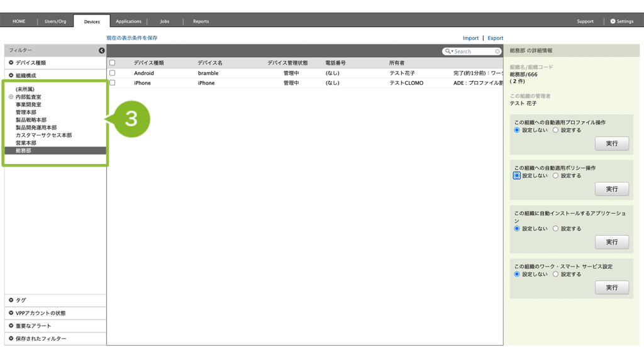Select all devices header checkbox
Screen dimensions: 644x362
pos(113,63)
